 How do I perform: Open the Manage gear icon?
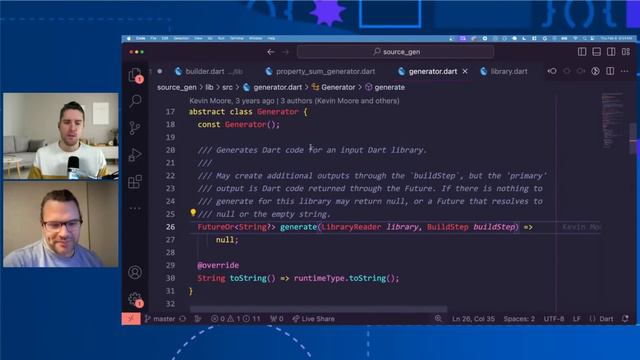point(135,299)
